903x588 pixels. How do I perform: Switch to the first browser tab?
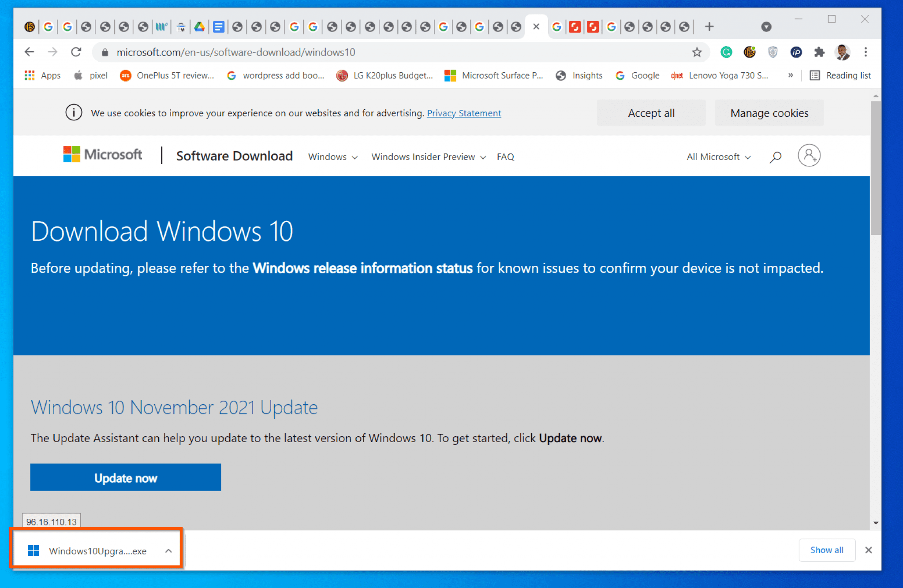click(x=30, y=27)
